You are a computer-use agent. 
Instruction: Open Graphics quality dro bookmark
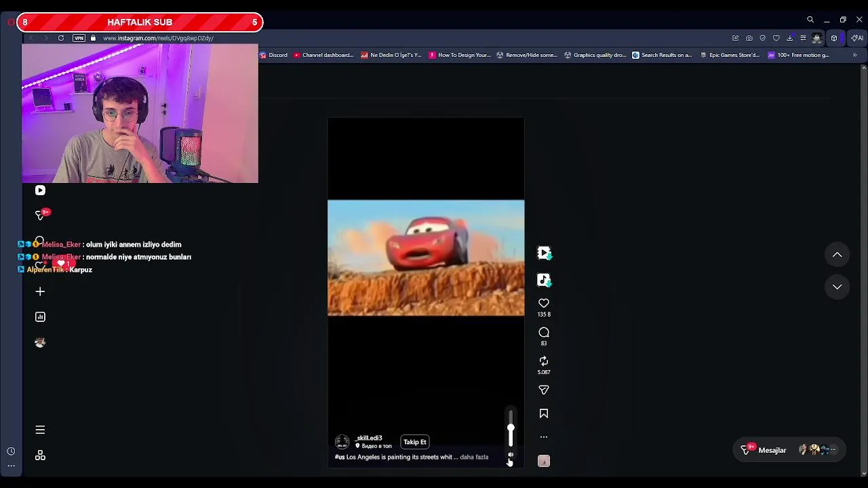595,55
